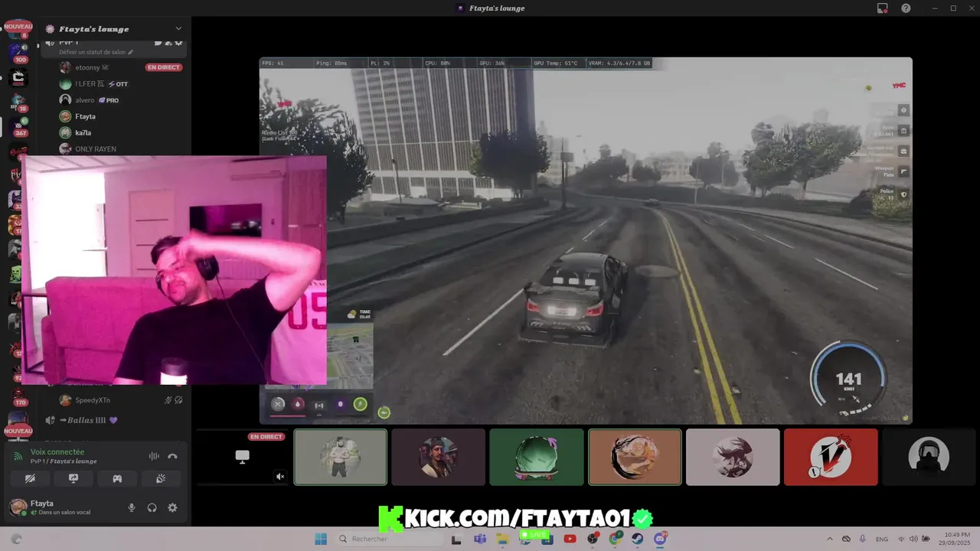This screenshot has height=551, width=980.
Task: Open OBS Studio from the taskbar
Action: 593,539
